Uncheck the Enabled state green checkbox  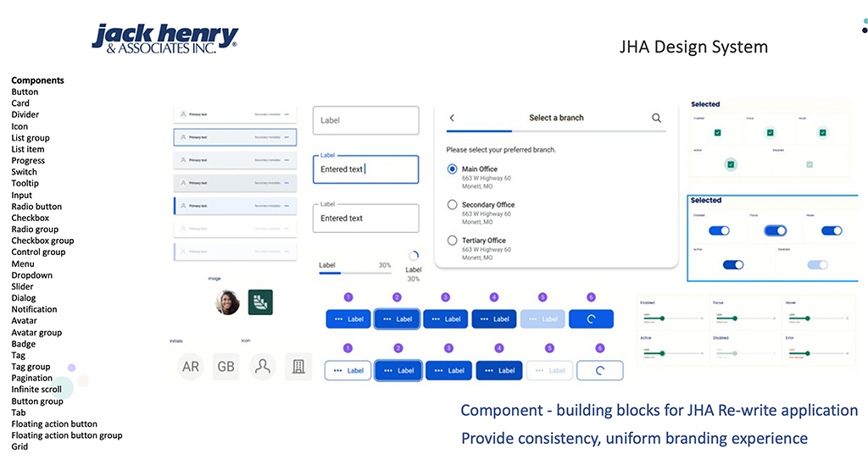point(717,133)
